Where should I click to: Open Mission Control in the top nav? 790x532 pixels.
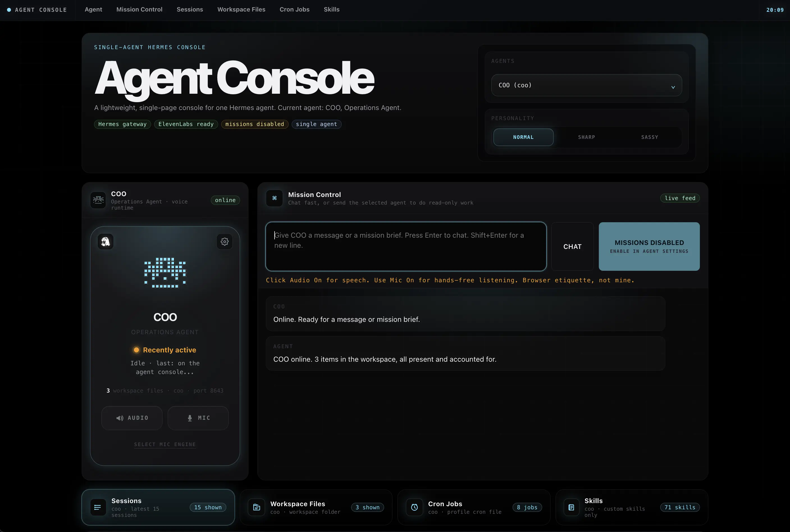139,10
